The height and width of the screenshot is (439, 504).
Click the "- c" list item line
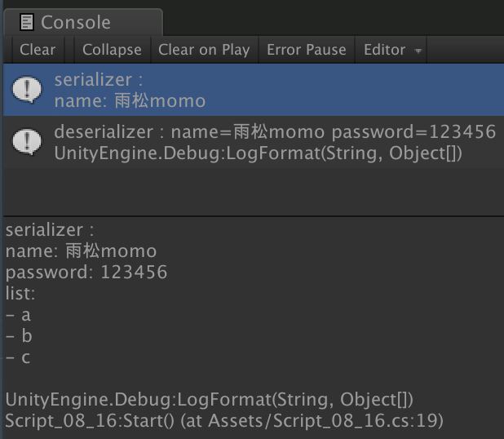[18, 357]
